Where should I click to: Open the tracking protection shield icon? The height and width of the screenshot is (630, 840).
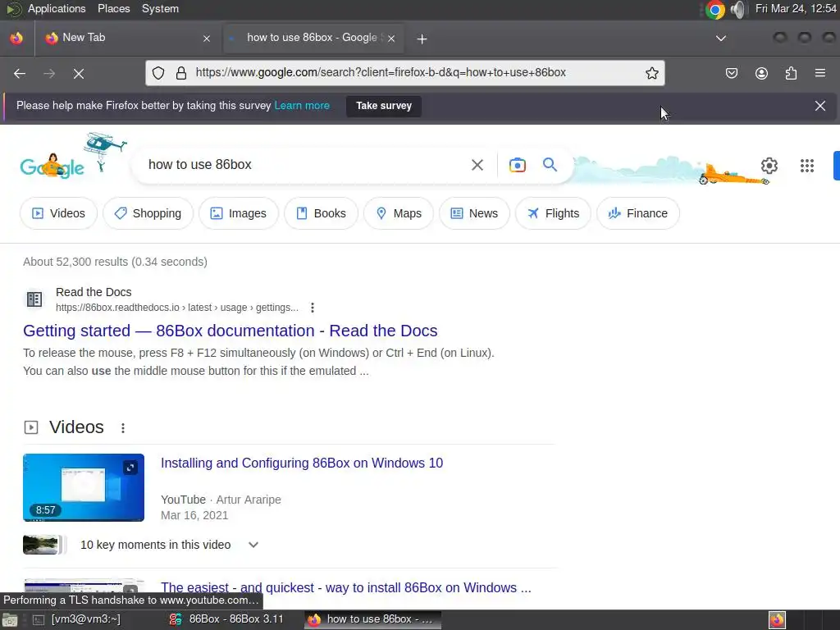click(x=158, y=73)
